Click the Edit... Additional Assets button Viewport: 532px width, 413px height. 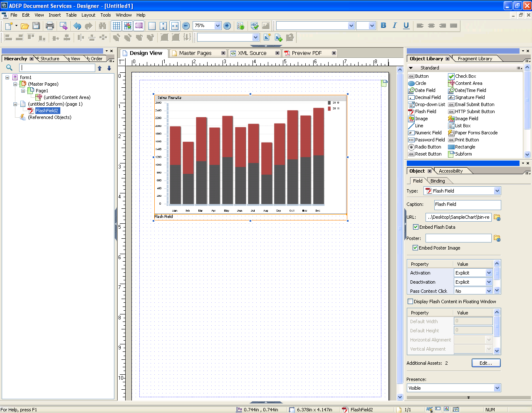pyautogui.click(x=486, y=363)
